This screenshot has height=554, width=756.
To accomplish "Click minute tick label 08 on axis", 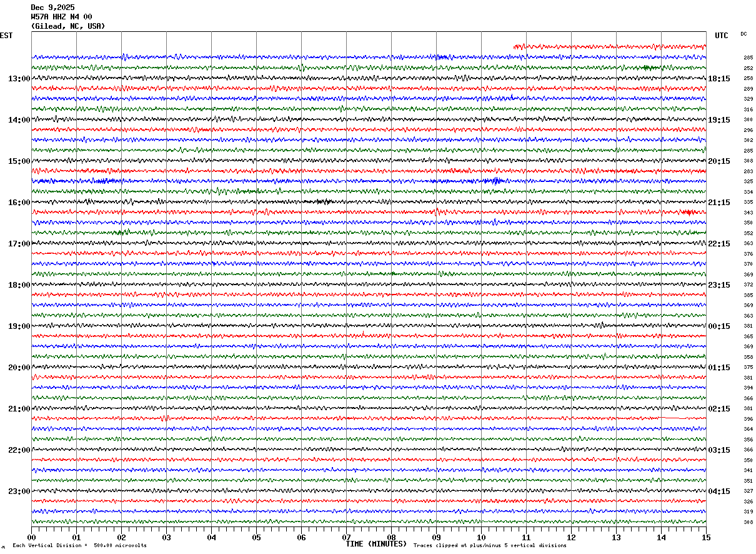I will tap(391, 537).
